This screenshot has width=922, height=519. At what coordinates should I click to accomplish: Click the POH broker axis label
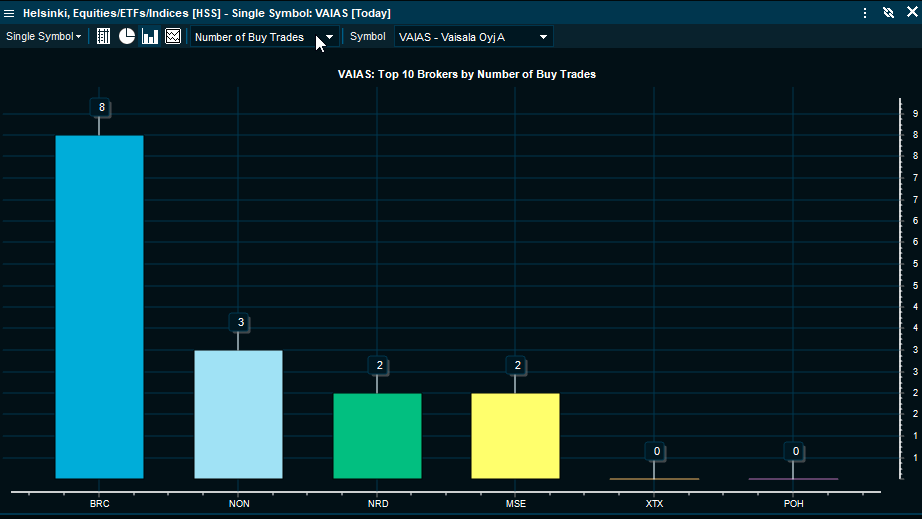point(793,503)
